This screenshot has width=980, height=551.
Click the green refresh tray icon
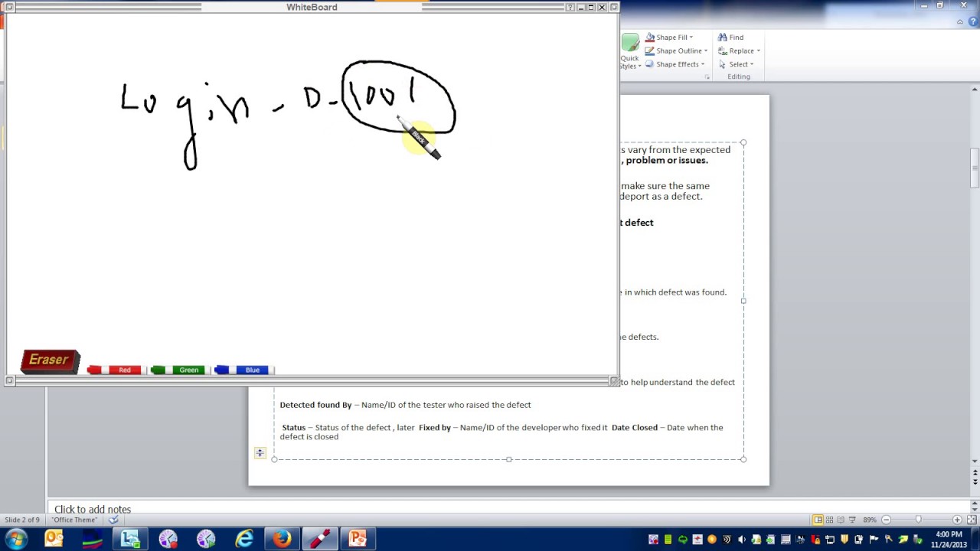click(682, 540)
